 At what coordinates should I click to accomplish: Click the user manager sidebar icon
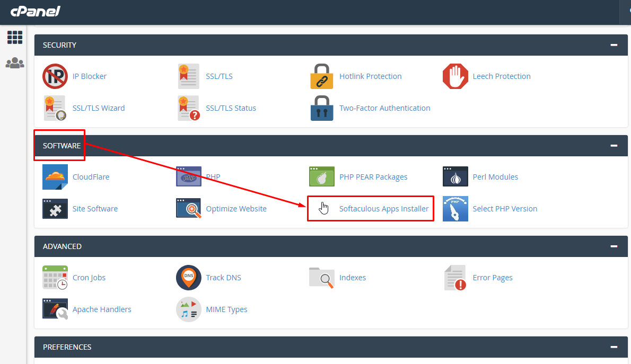(x=15, y=63)
